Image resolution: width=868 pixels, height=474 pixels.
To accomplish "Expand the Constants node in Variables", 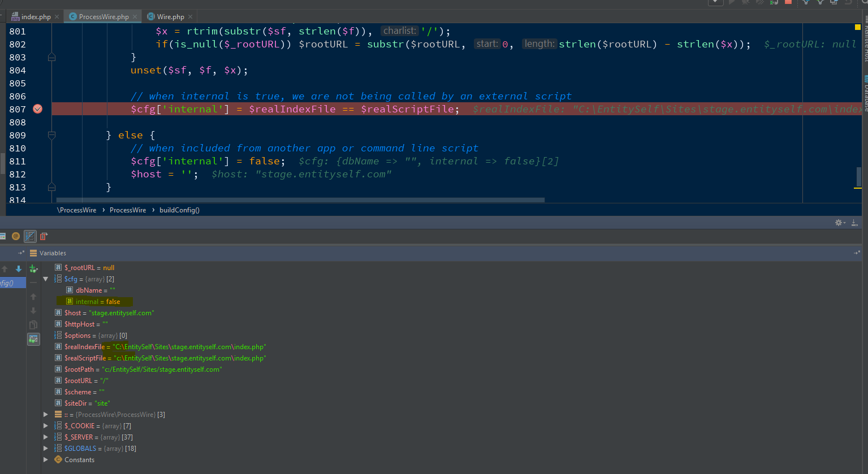I will click(x=46, y=459).
